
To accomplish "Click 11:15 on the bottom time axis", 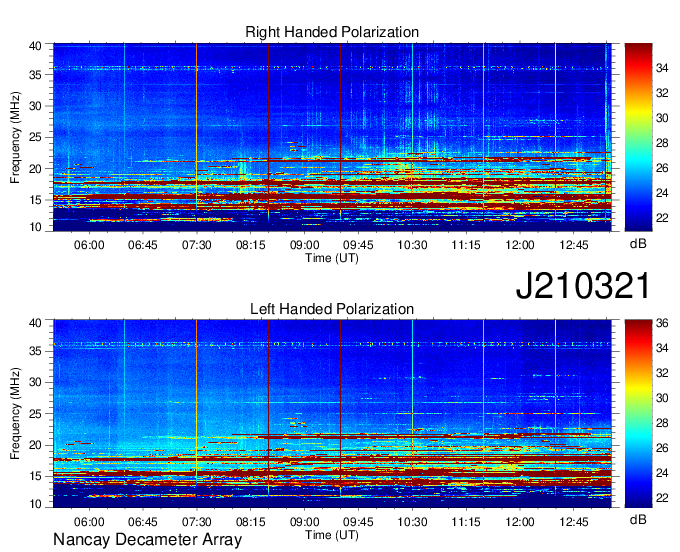I will click(x=466, y=522).
